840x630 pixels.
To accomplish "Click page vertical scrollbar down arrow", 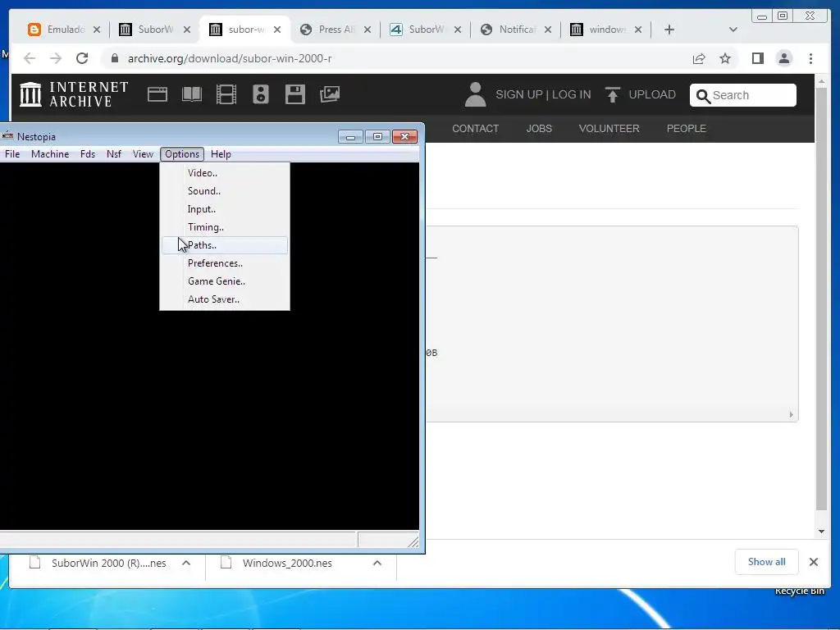I will pyautogui.click(x=821, y=532).
